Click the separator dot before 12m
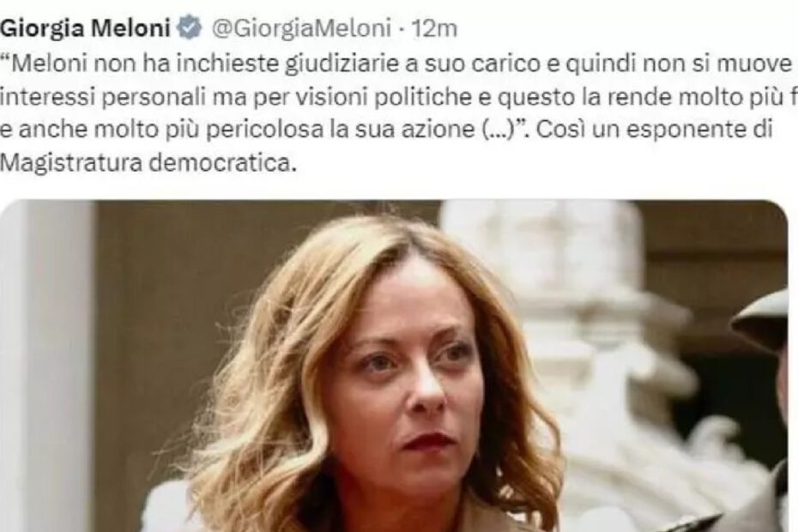Viewport: 798px width, 532px height. click(x=402, y=29)
